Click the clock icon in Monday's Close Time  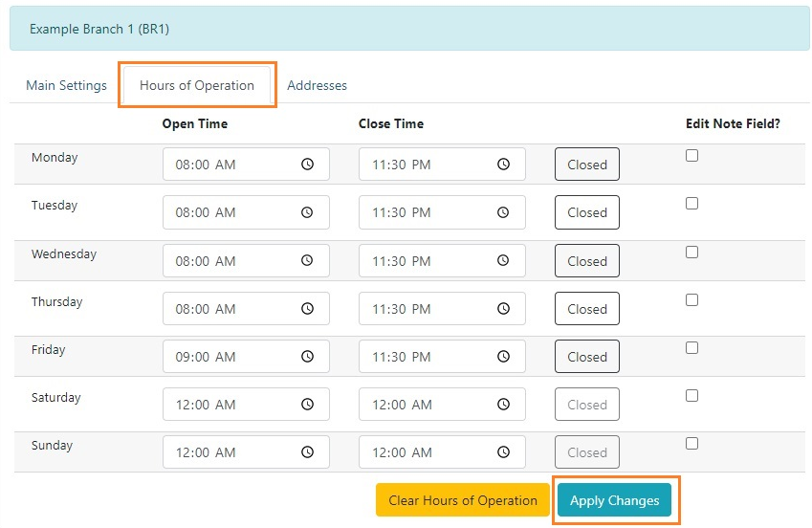[503, 165]
